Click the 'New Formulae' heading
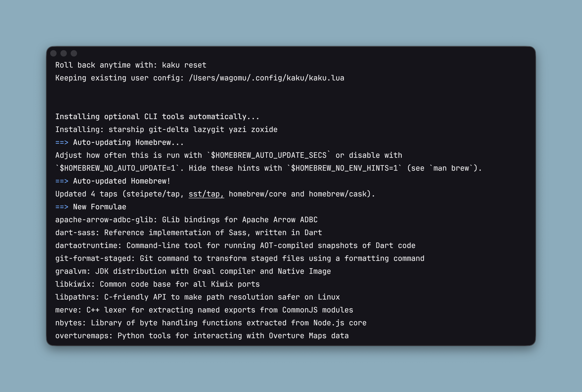This screenshot has height=392, width=582. 100,207
